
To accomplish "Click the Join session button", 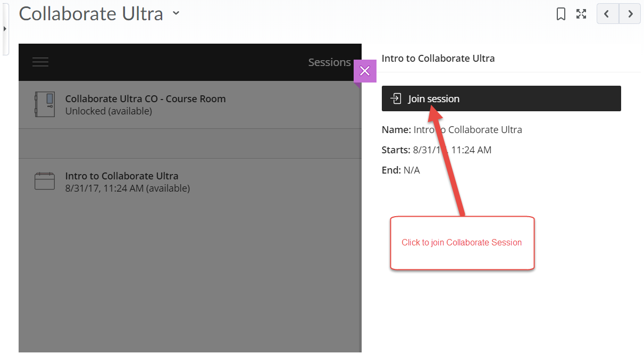I will point(501,98).
